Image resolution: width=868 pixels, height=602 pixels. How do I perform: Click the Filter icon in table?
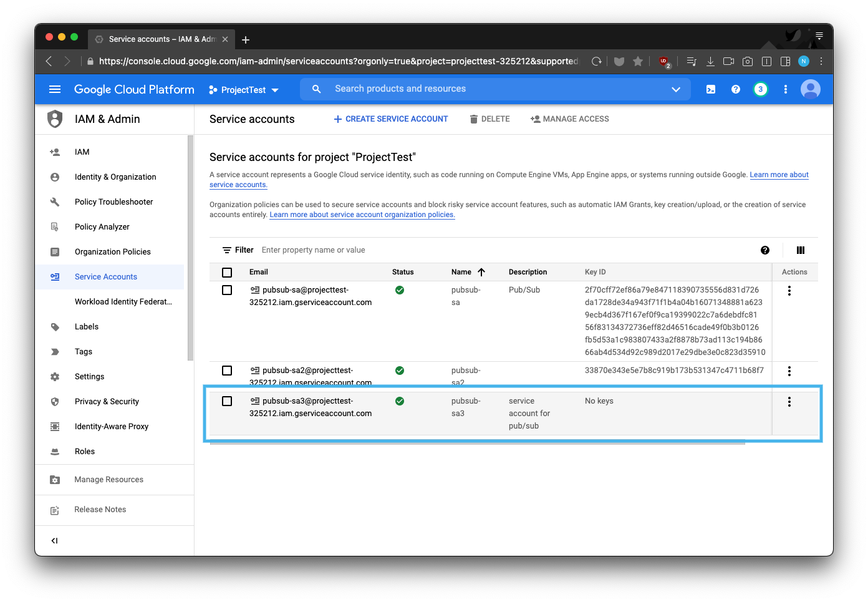pyautogui.click(x=227, y=250)
